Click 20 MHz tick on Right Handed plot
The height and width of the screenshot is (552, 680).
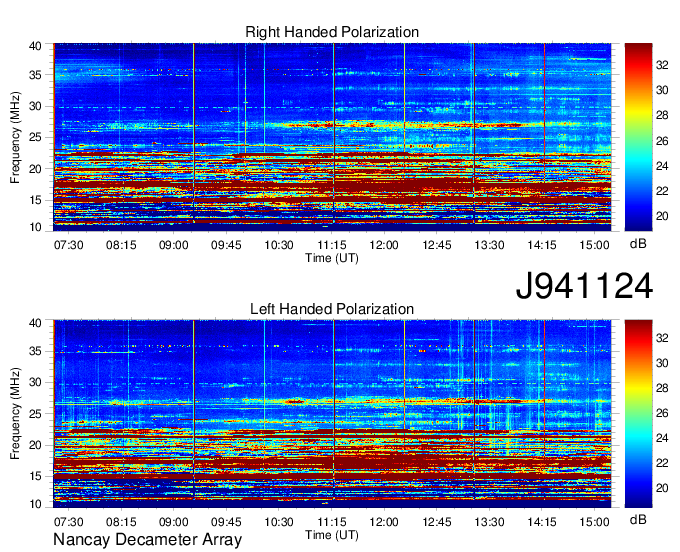tap(35, 169)
